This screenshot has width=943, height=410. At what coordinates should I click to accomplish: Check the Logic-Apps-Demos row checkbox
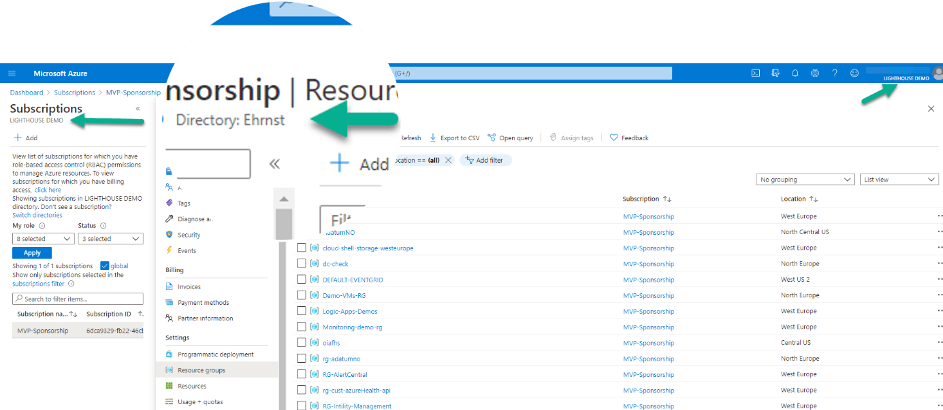pyautogui.click(x=302, y=311)
